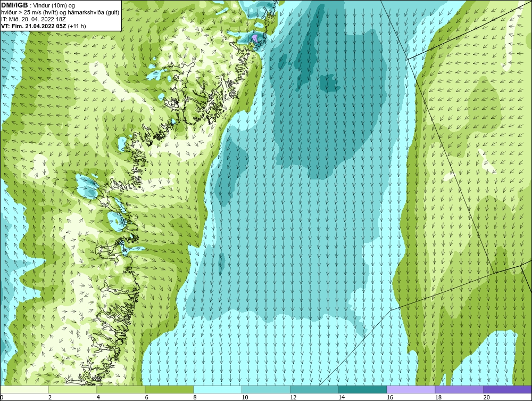This screenshot has height=401, width=532.
Task: Click the scale label "8"
Action: [x=195, y=397]
